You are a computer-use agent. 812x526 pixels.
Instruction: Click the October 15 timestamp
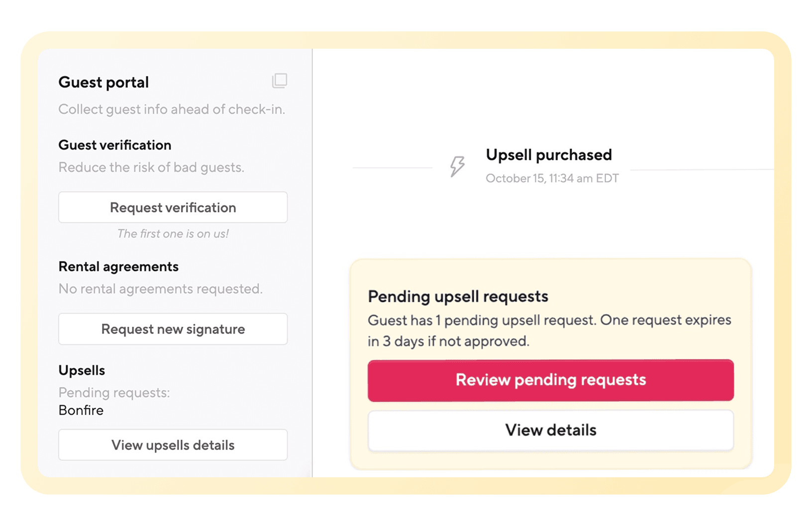pos(552,178)
